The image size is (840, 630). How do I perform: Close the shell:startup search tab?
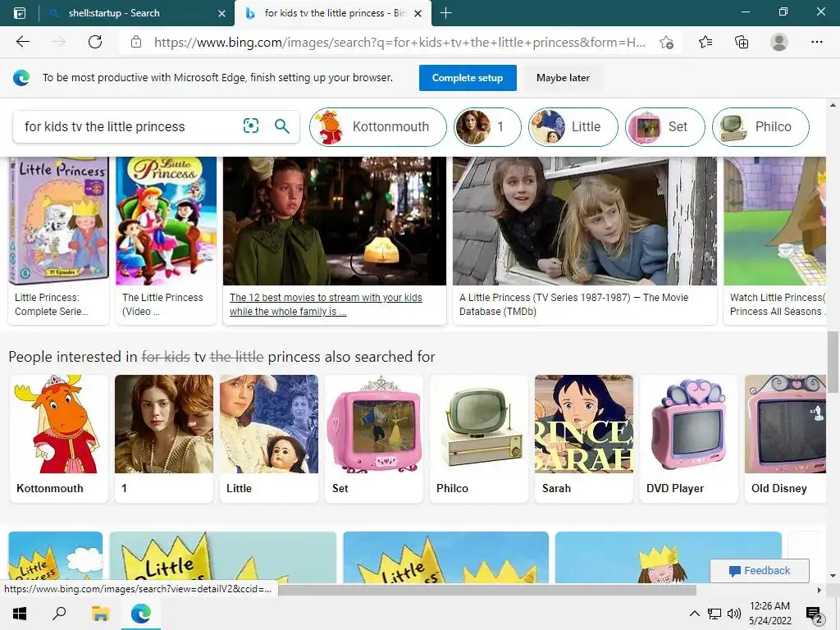coord(221,13)
